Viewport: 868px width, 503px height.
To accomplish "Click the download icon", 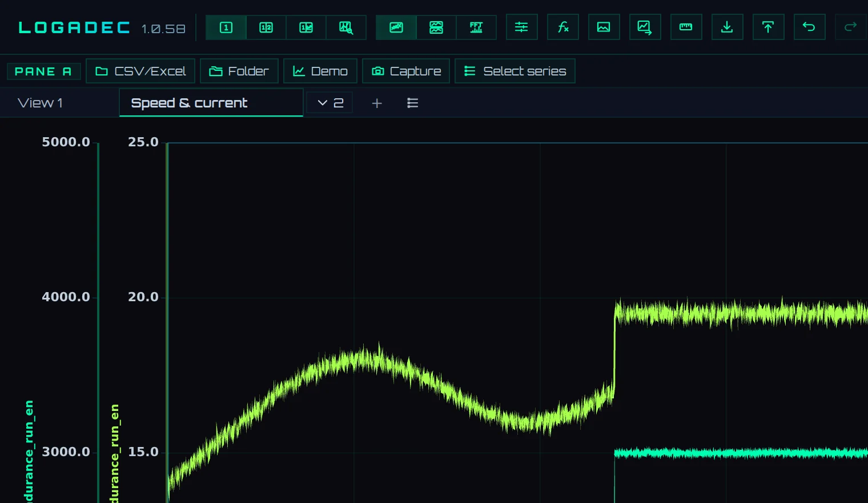I will (727, 27).
